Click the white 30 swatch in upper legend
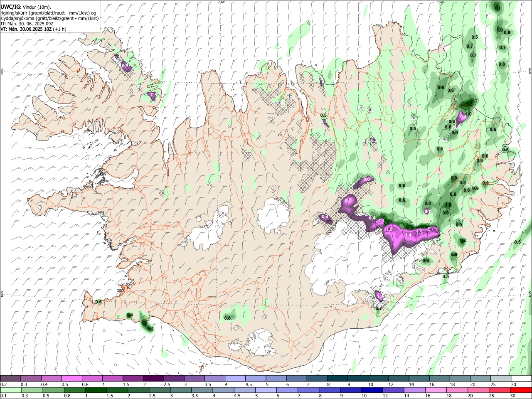Screen dimensions: 532x399 pyautogui.click(x=521, y=378)
